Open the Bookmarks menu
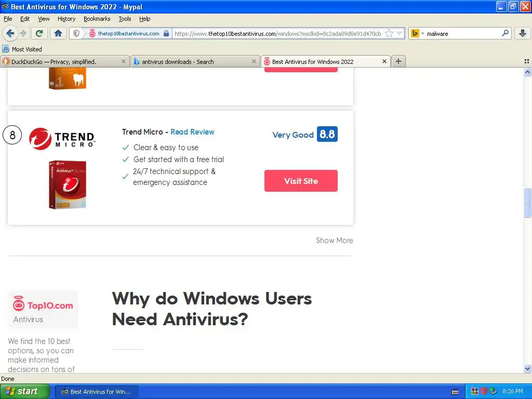This screenshot has width=532, height=399. tap(97, 19)
